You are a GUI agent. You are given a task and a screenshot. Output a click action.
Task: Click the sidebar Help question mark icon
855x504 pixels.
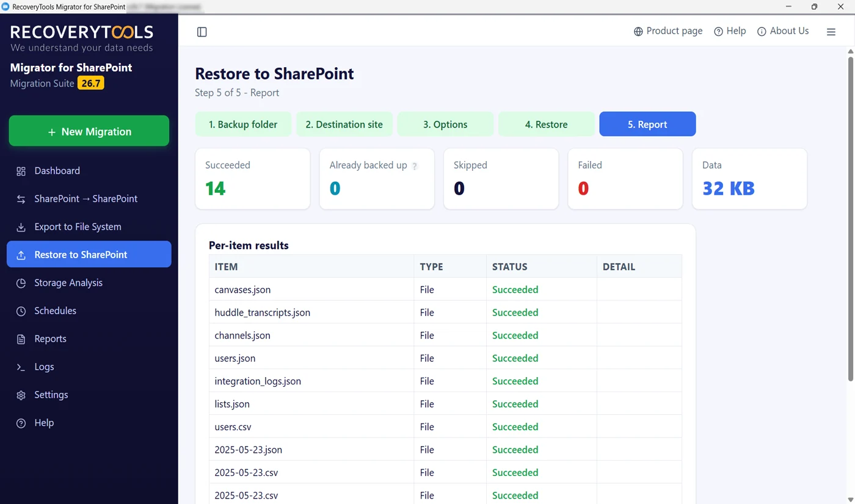21,424
